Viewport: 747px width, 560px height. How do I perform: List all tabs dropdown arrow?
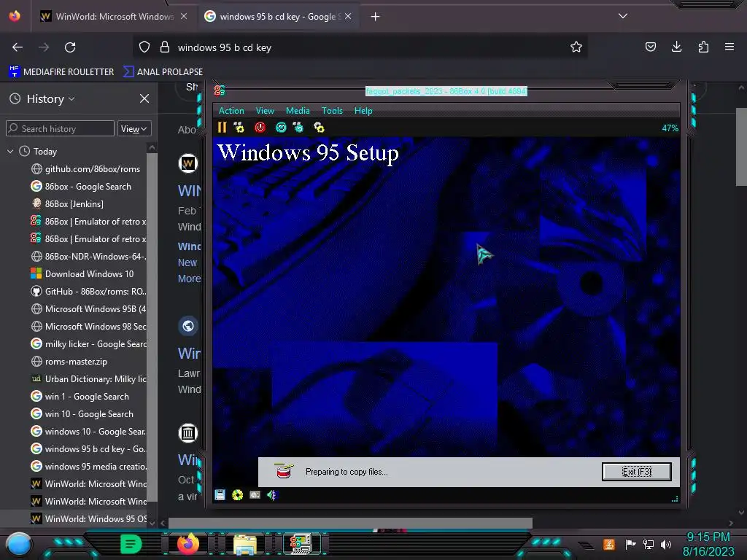pos(623,16)
